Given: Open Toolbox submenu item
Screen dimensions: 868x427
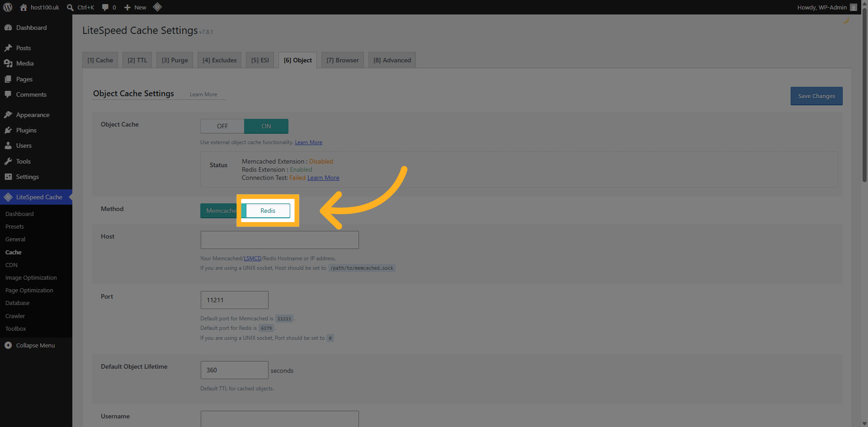Looking at the screenshot, I should click(x=16, y=328).
